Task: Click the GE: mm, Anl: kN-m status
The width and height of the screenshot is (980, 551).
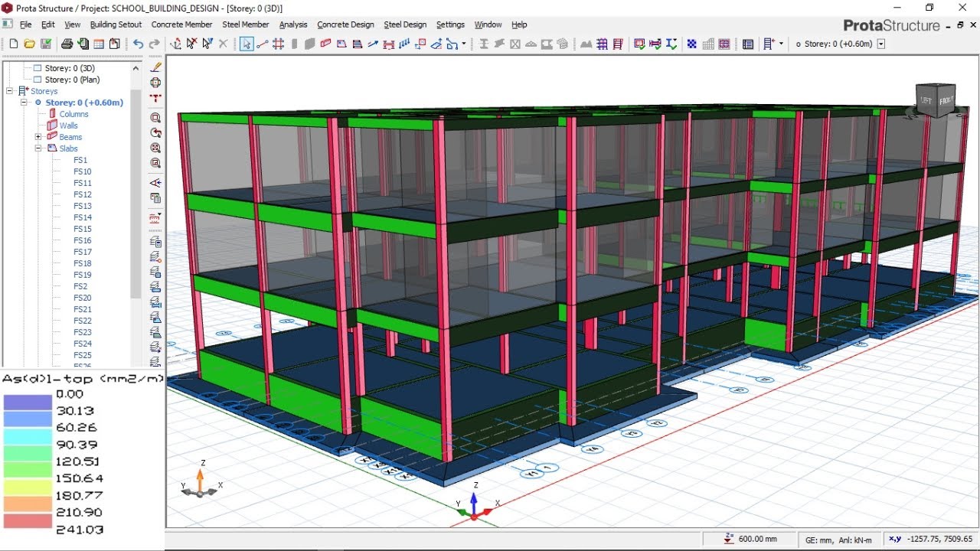Action: [x=838, y=540]
